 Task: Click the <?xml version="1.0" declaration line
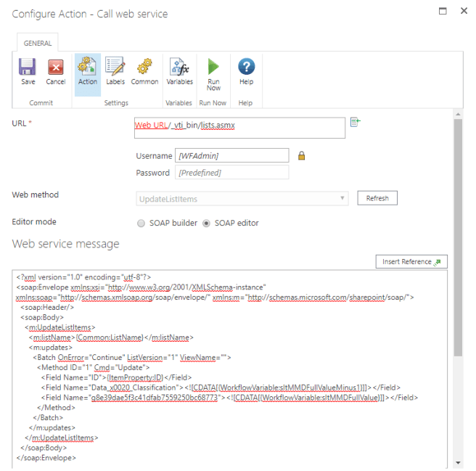(x=83, y=277)
